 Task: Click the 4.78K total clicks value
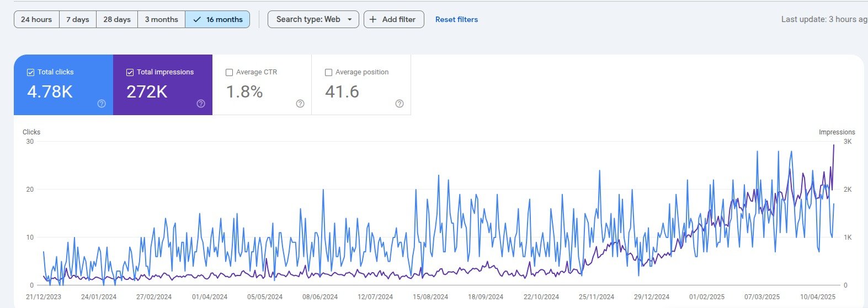point(50,91)
